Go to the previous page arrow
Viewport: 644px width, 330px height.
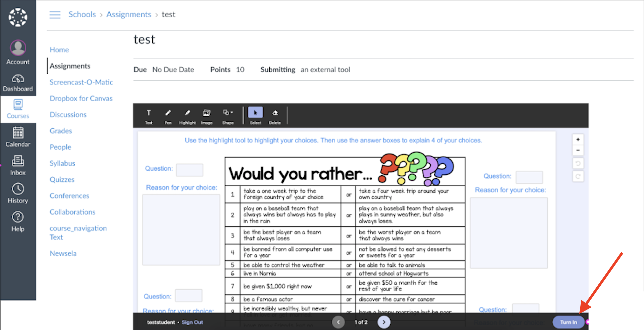click(338, 322)
